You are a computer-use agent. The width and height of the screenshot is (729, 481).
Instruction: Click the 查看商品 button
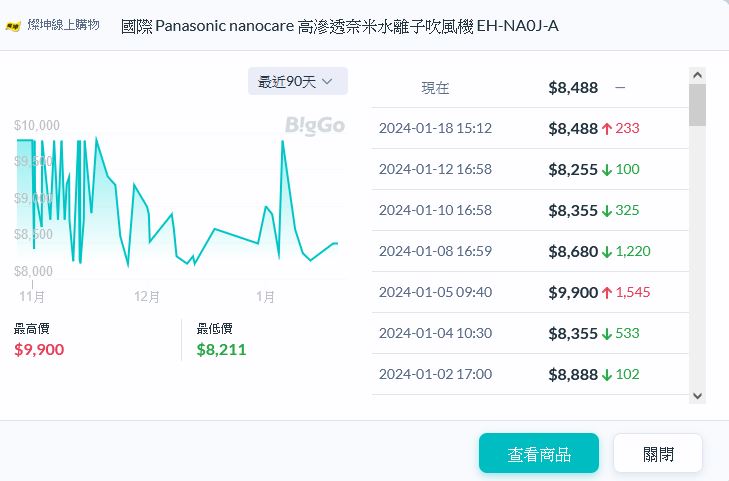point(538,454)
